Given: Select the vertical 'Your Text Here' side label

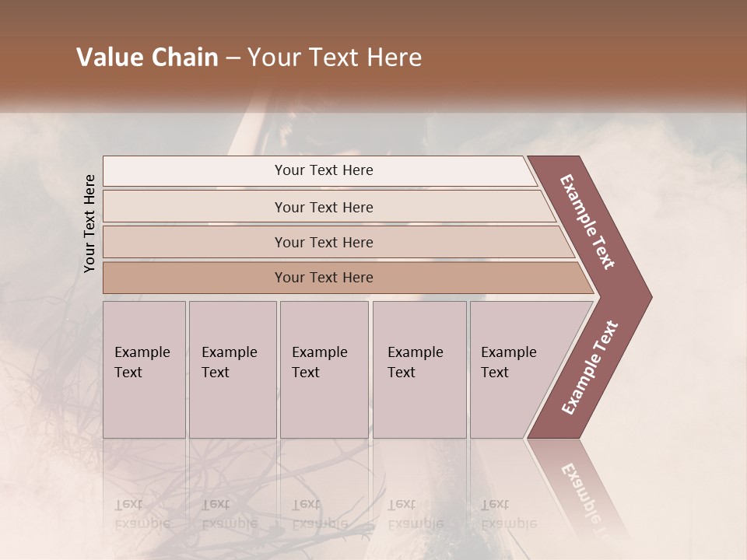Looking at the screenshot, I should pyautogui.click(x=89, y=223).
